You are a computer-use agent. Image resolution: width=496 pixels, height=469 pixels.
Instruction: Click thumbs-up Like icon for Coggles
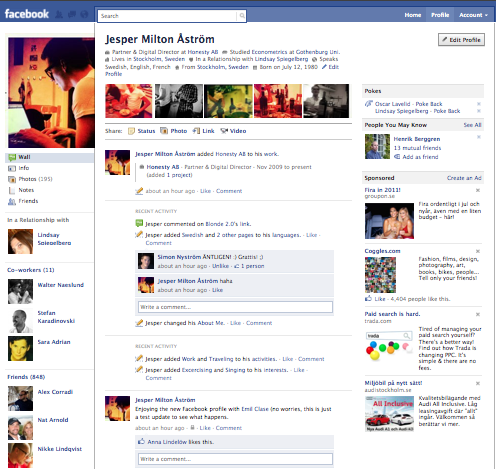(368, 298)
